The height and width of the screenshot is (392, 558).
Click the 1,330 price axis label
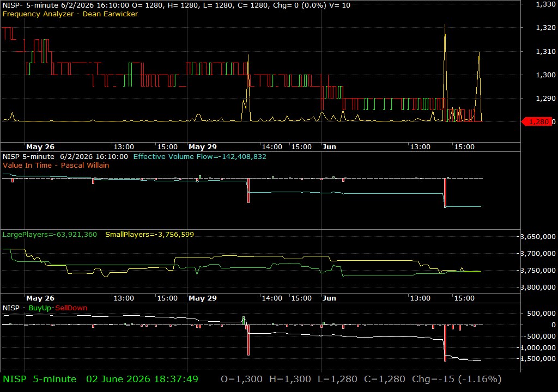click(545, 4)
